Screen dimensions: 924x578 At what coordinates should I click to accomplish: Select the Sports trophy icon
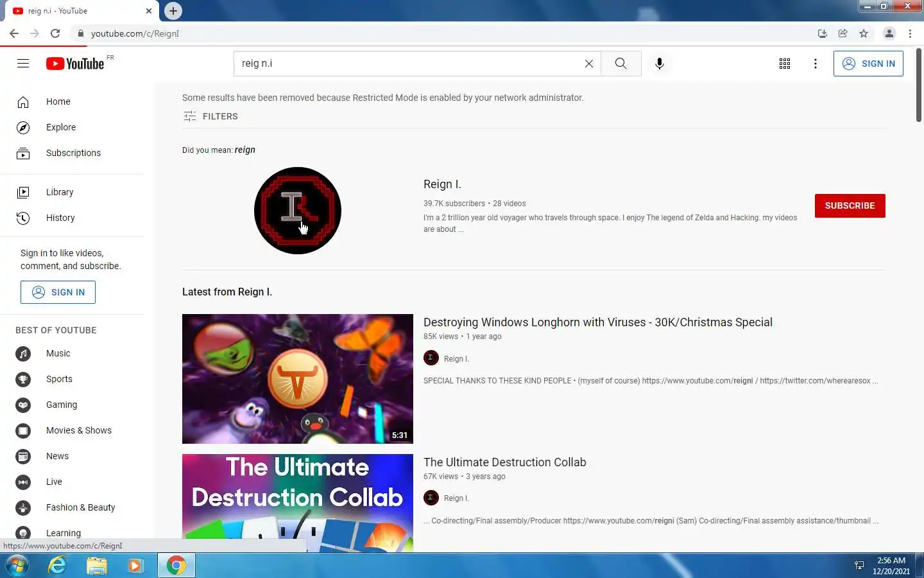pyautogui.click(x=23, y=379)
